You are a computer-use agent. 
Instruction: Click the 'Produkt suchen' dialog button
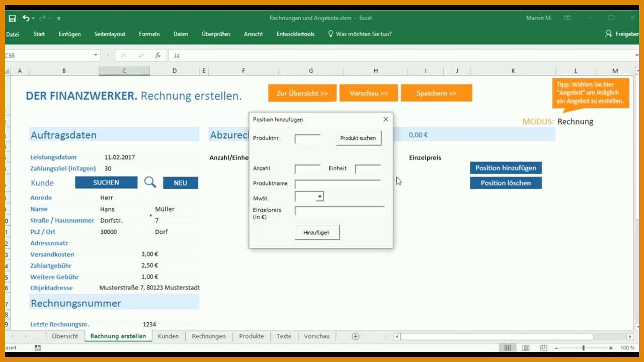(359, 138)
